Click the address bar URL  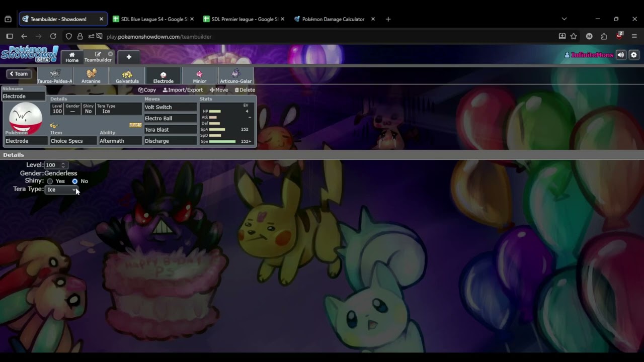(x=159, y=37)
